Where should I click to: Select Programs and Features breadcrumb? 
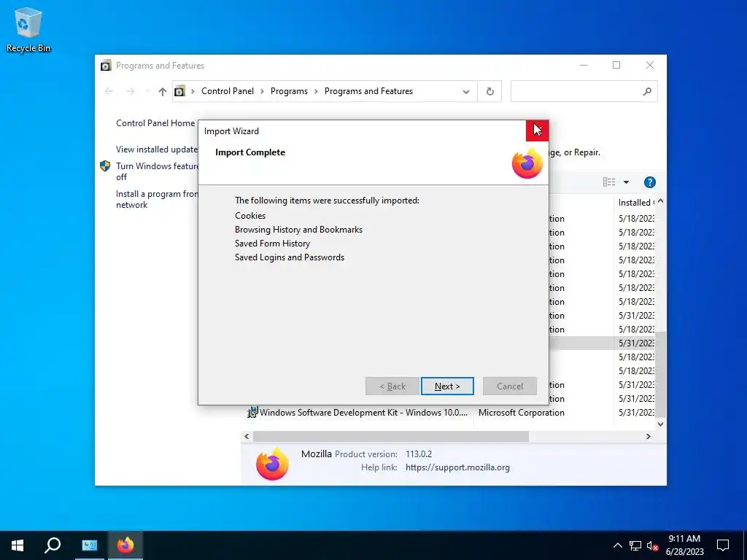click(368, 91)
